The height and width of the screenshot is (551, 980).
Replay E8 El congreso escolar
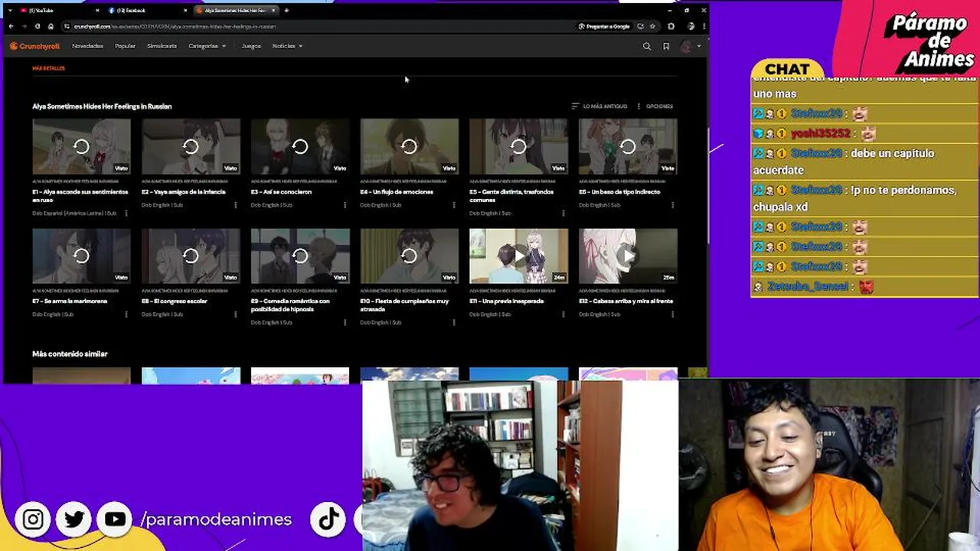[191, 256]
